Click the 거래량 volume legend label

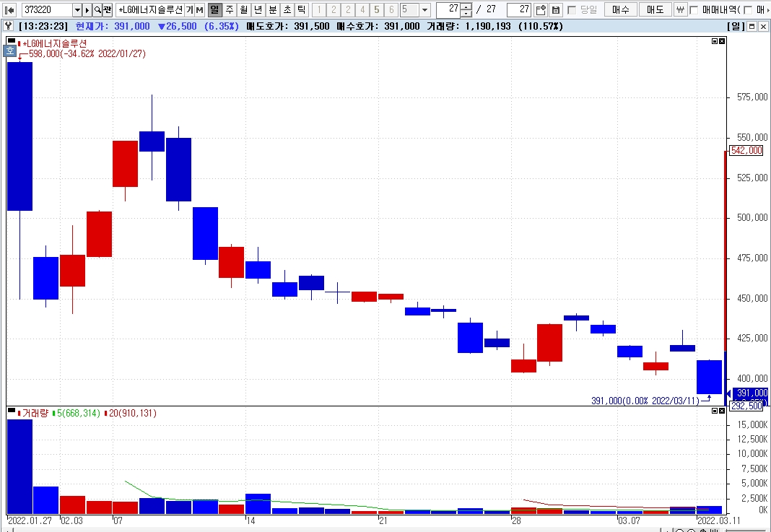(x=35, y=413)
